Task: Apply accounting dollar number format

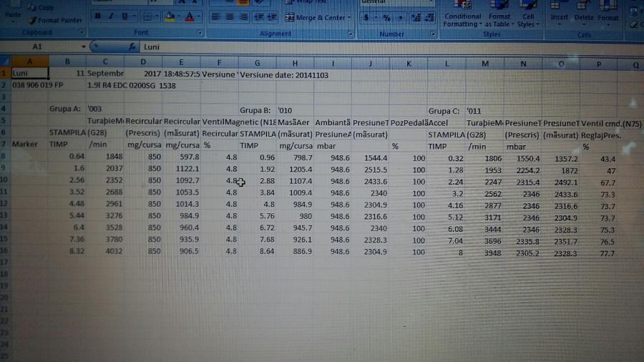Action: click(366, 17)
